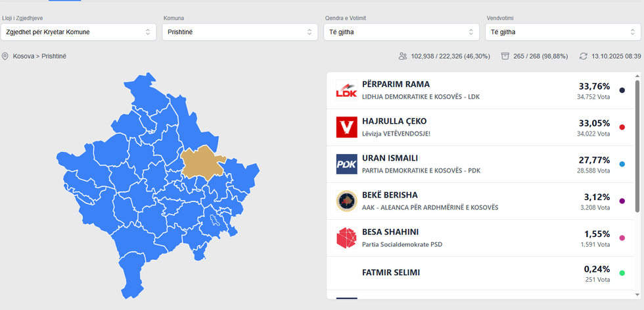Click the LDK party logo
Image resolution: width=644 pixels, height=310 pixels.
[x=346, y=90]
